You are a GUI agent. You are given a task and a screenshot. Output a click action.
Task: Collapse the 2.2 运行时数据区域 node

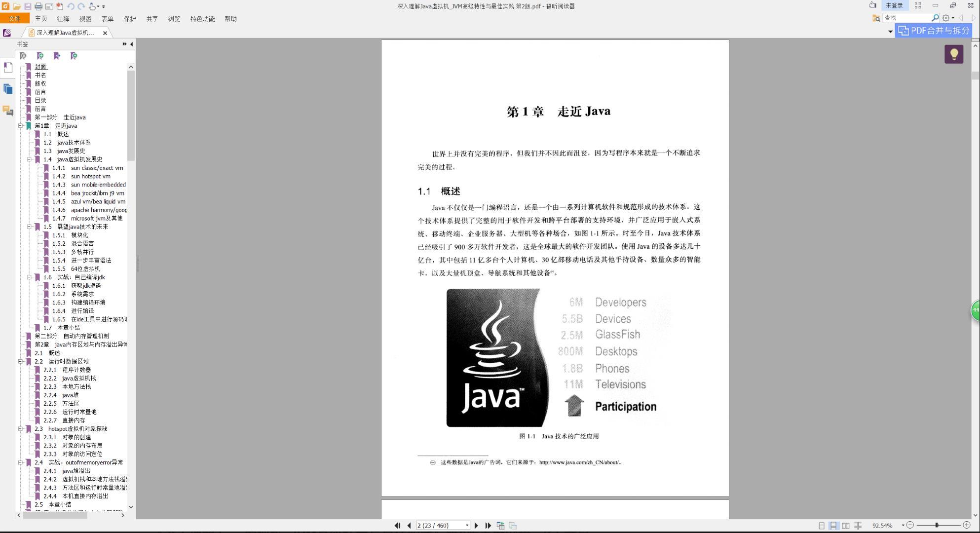(x=21, y=362)
